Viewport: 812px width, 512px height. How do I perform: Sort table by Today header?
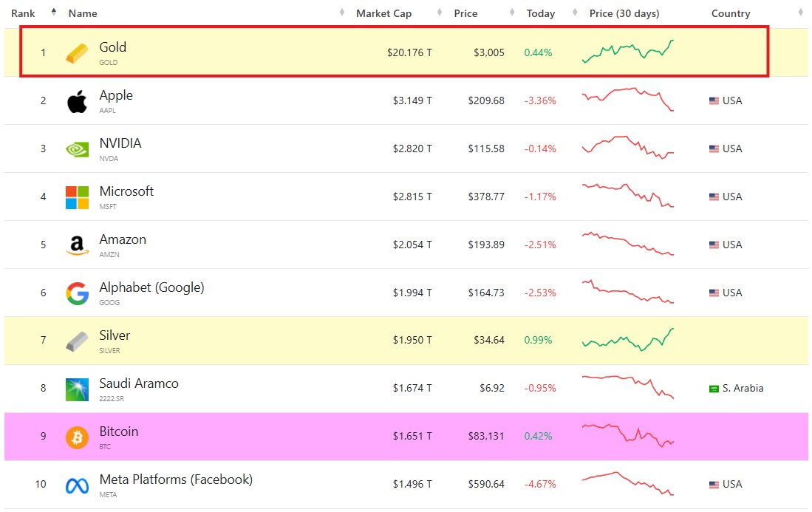(541, 13)
